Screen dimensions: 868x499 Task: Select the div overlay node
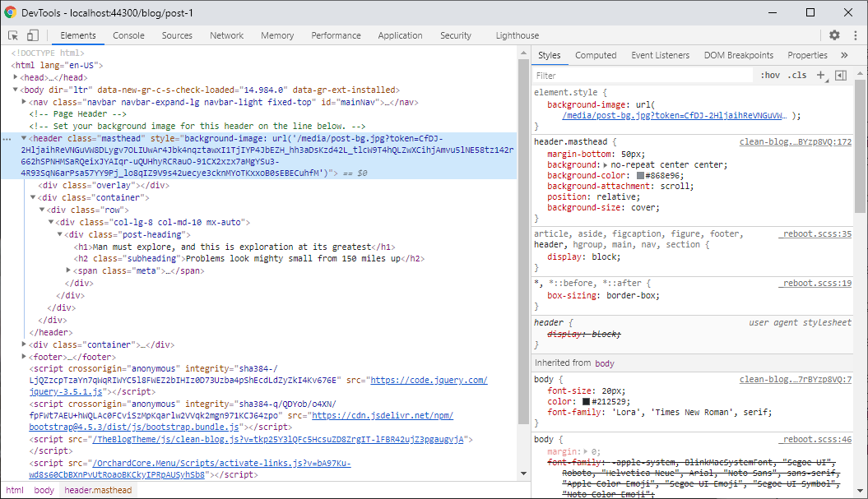pyautogui.click(x=104, y=185)
